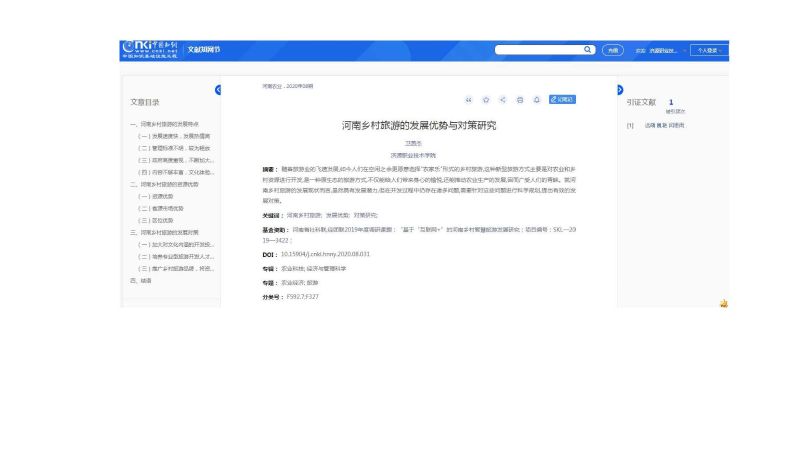Collapse the left 文章目录 panel arrow
The width and height of the screenshot is (799, 465).
tap(218, 90)
